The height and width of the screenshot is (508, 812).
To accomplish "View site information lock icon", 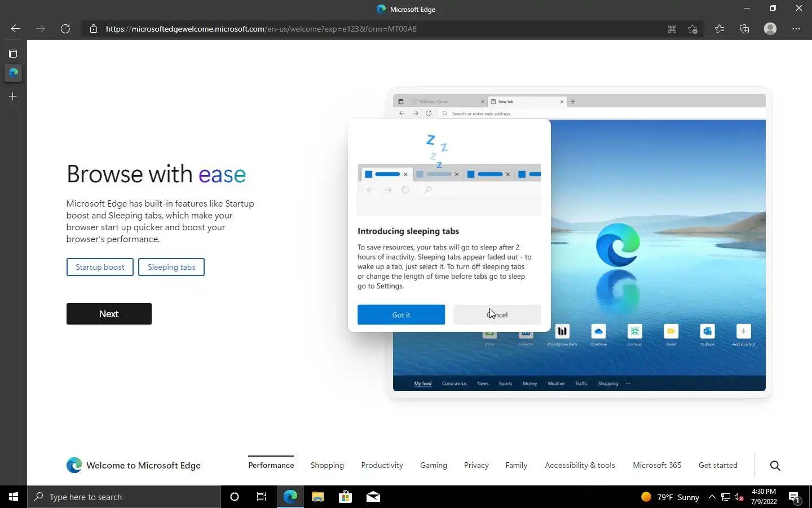I will pyautogui.click(x=94, y=29).
